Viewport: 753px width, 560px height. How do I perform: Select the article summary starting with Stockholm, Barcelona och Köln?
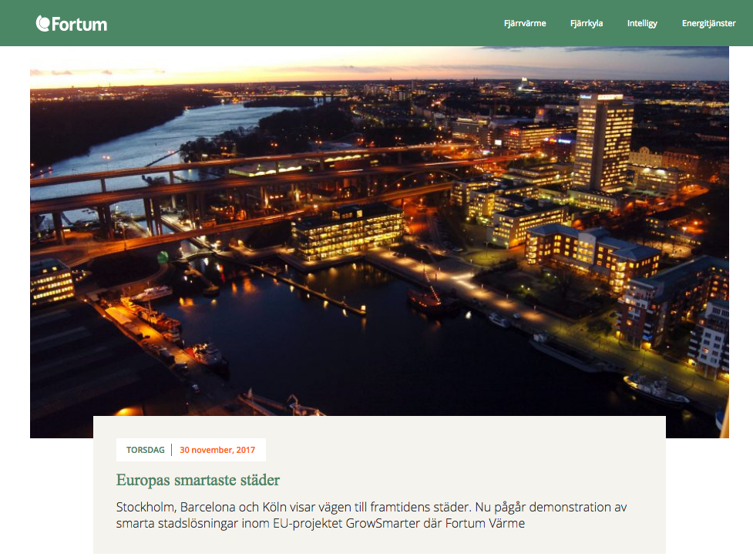[x=371, y=515]
